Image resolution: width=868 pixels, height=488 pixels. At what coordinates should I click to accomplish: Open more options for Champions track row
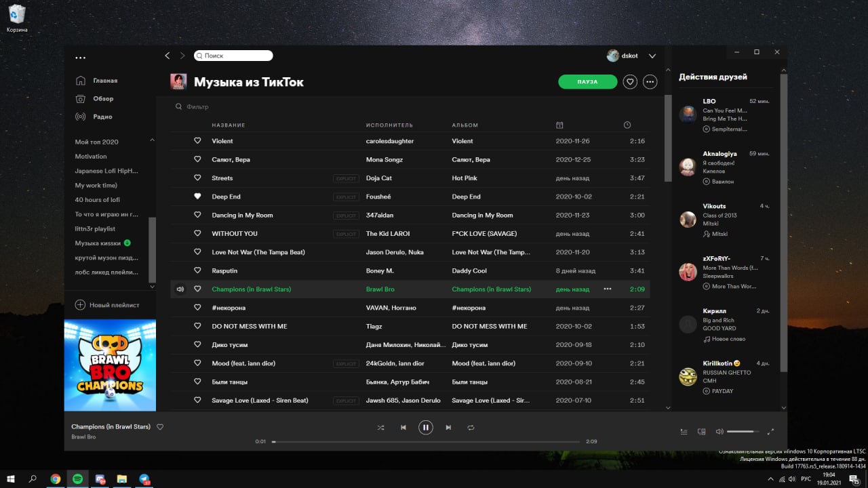[x=608, y=289]
